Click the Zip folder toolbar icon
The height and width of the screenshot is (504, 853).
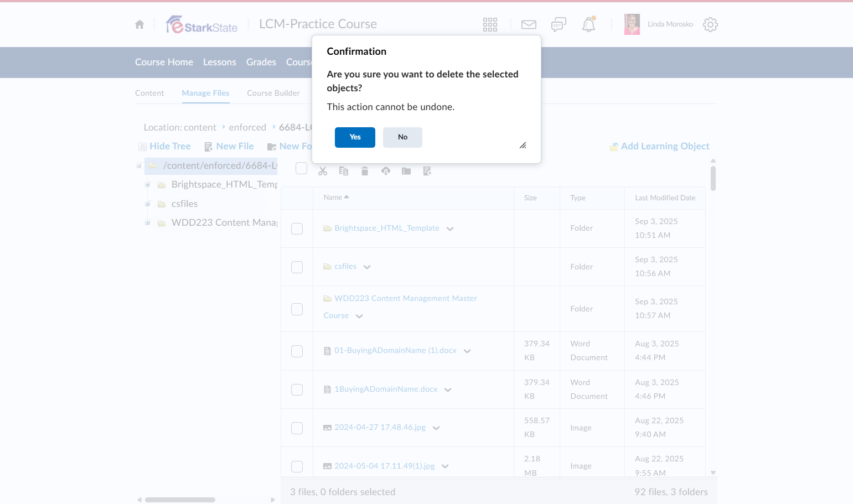click(406, 171)
